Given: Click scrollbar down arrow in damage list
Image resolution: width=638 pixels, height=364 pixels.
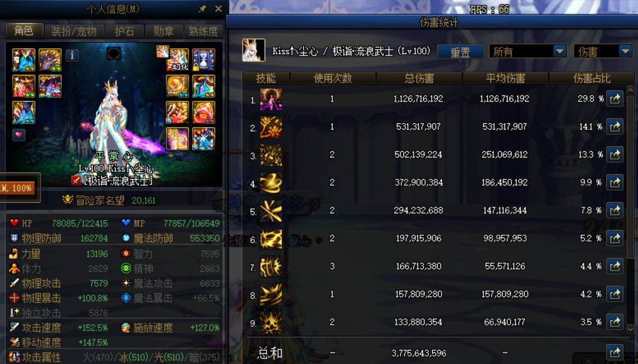Looking at the screenshot, I should click(630, 328).
